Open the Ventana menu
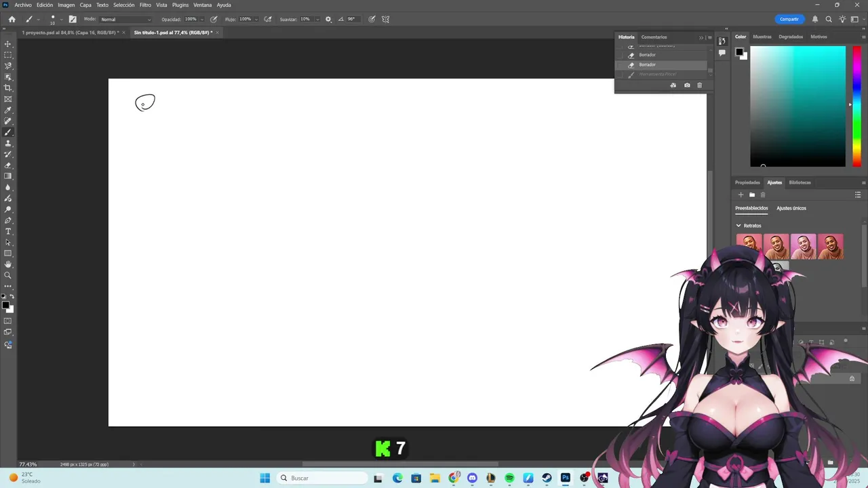The height and width of the screenshot is (488, 868). [x=203, y=5]
